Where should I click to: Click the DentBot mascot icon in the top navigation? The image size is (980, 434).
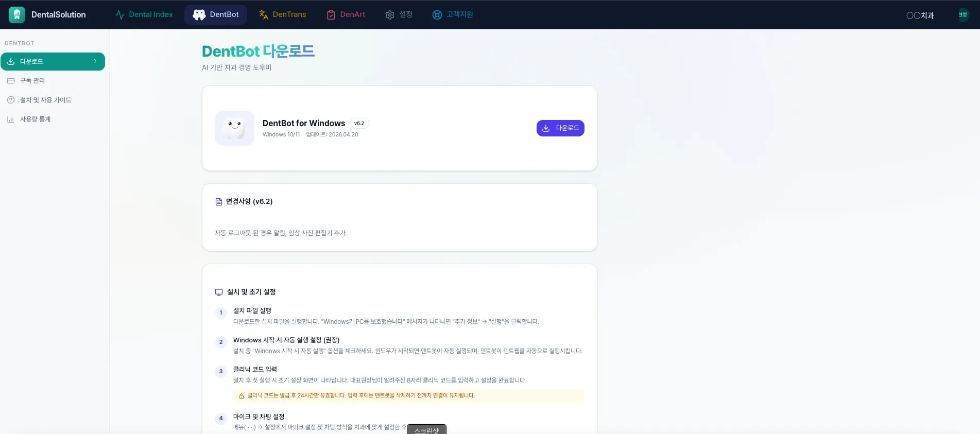click(199, 15)
